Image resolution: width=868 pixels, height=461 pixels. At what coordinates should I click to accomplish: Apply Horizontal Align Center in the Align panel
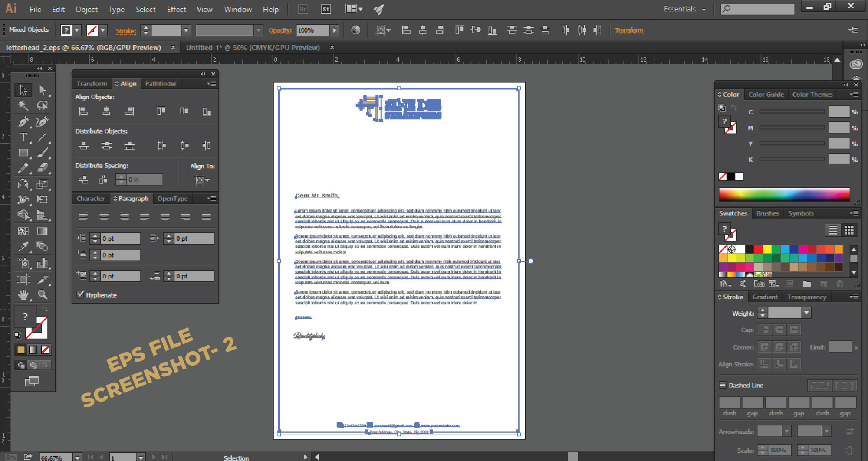coord(106,111)
